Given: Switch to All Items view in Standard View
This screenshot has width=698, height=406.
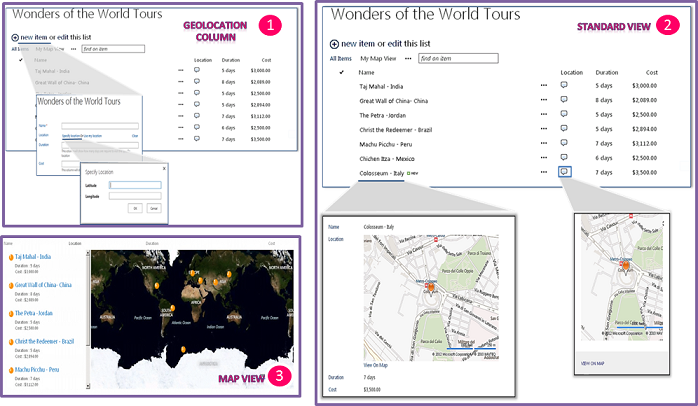Looking at the screenshot, I should pos(341,58).
